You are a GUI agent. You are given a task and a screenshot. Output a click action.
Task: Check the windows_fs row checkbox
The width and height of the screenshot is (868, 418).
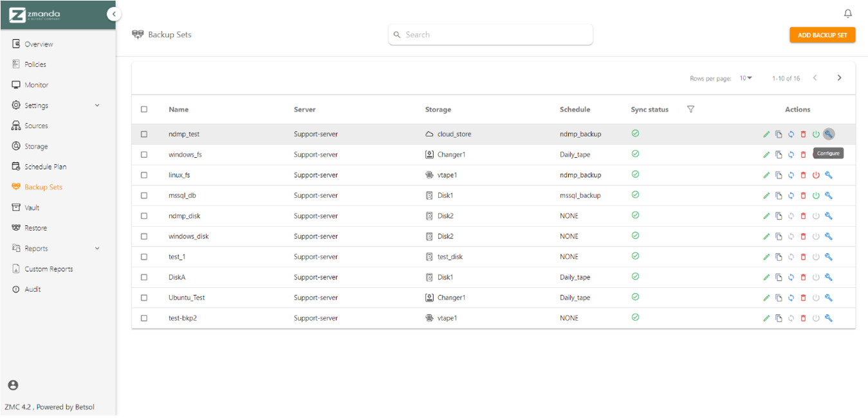coord(144,155)
